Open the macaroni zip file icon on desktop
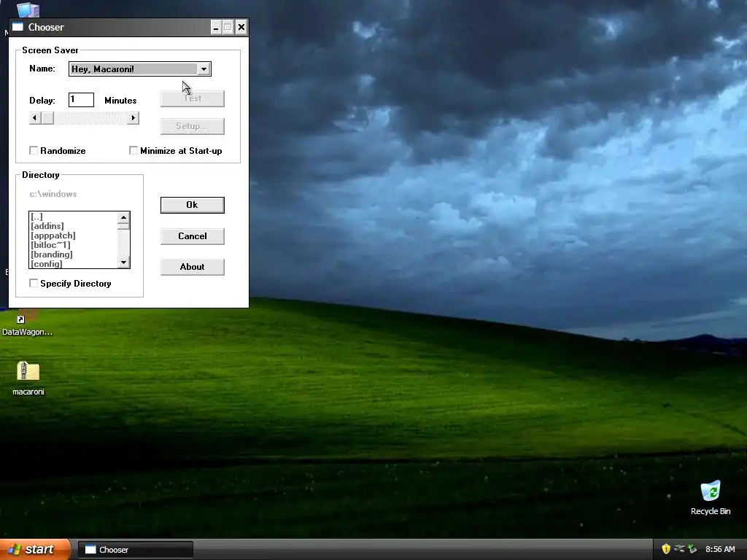 (x=28, y=371)
